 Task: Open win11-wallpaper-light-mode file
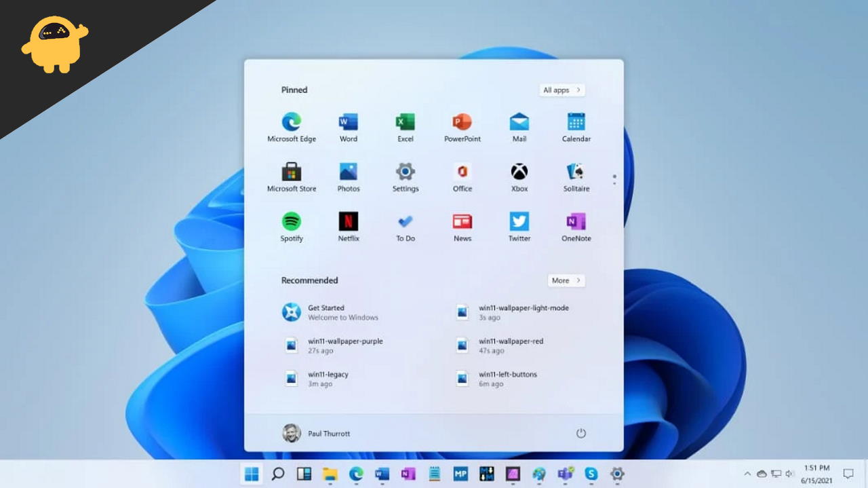[x=512, y=312]
